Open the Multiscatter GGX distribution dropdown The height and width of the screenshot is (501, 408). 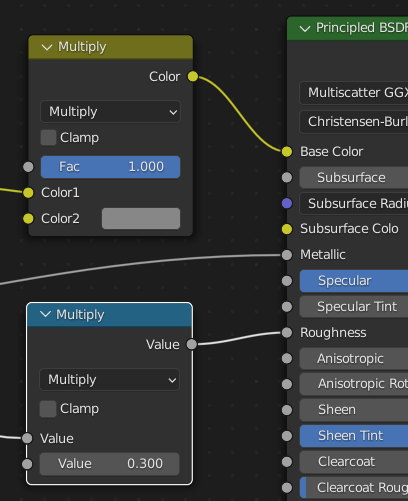(x=354, y=93)
